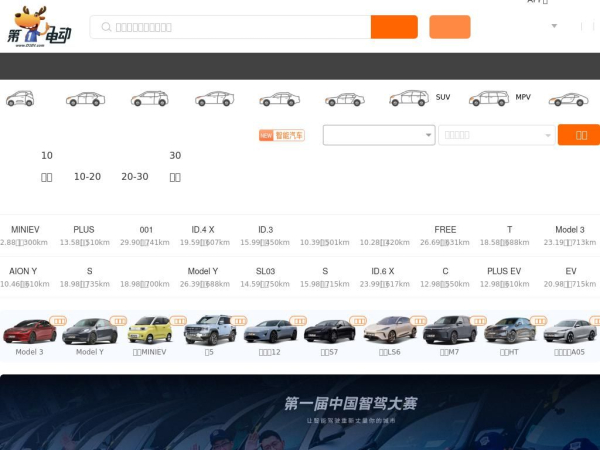Open the grey M7 SUV thumbnail
This screenshot has width=600, height=450.
click(449, 330)
